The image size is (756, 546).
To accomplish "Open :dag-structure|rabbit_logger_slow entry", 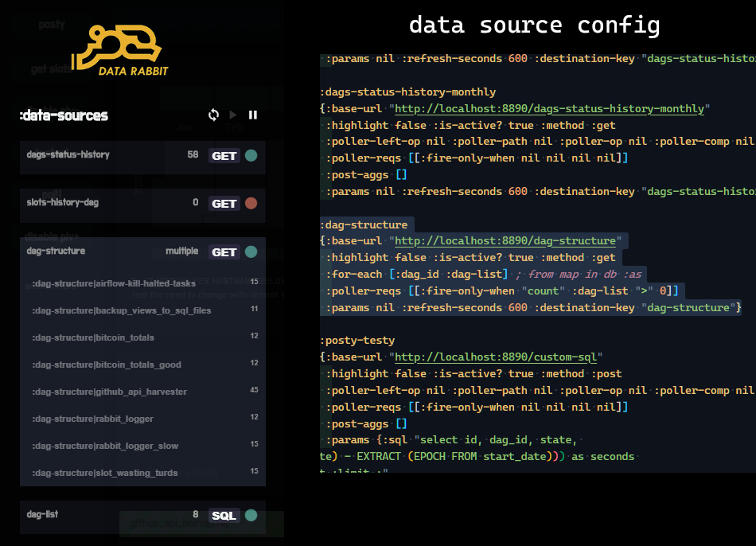I will pyautogui.click(x=145, y=445).
